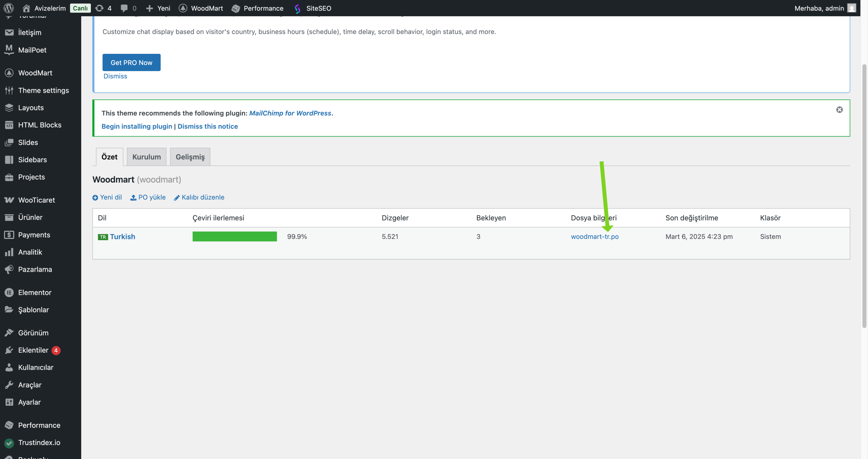Switch to the Özet tab
Image resolution: width=868 pixels, height=459 pixels.
pyautogui.click(x=110, y=157)
